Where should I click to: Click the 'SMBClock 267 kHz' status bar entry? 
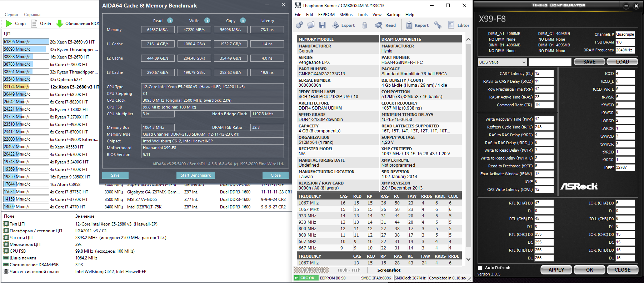(x=410, y=278)
